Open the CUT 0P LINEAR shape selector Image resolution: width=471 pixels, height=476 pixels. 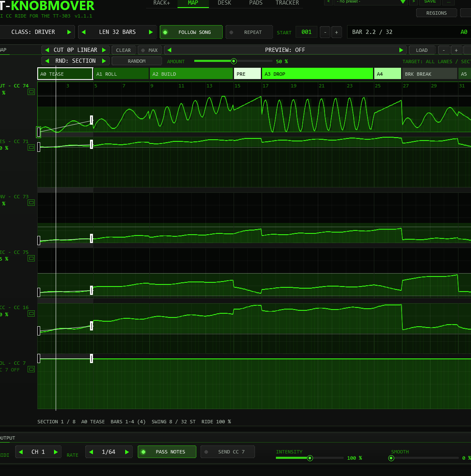75,50
